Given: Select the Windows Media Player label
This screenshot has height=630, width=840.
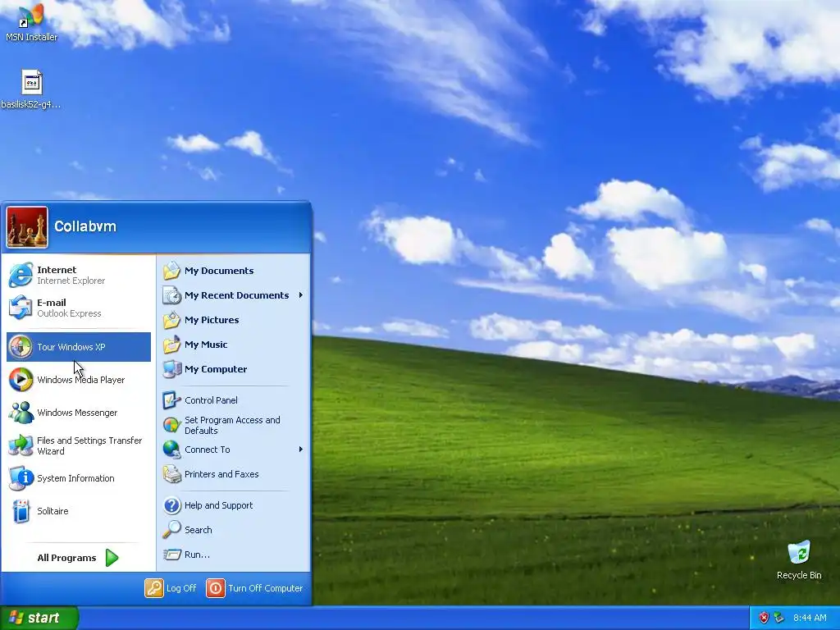Looking at the screenshot, I should [81, 379].
